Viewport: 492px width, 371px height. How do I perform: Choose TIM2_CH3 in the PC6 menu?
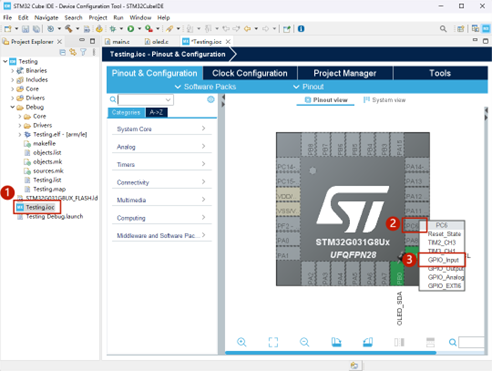click(x=442, y=243)
